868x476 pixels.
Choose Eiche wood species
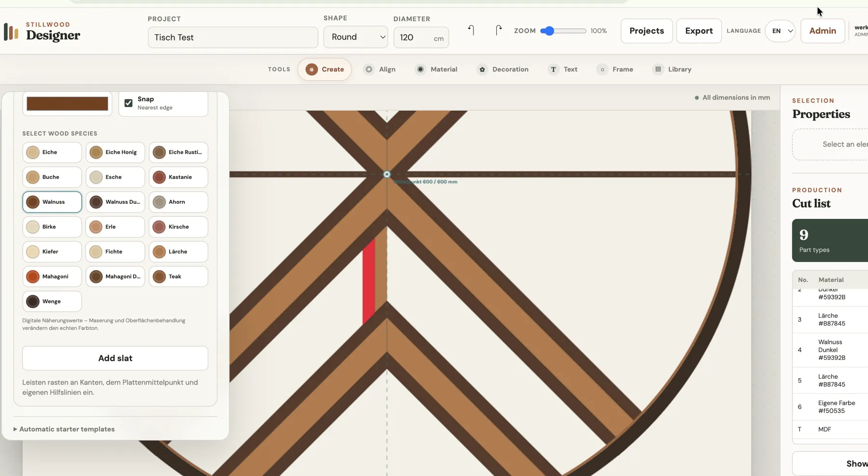pos(52,152)
